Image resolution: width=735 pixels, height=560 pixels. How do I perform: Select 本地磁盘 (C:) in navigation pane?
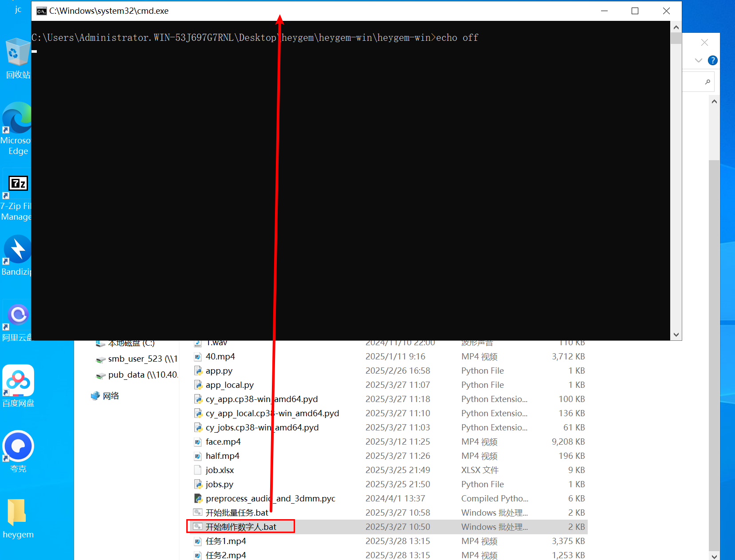coord(125,343)
